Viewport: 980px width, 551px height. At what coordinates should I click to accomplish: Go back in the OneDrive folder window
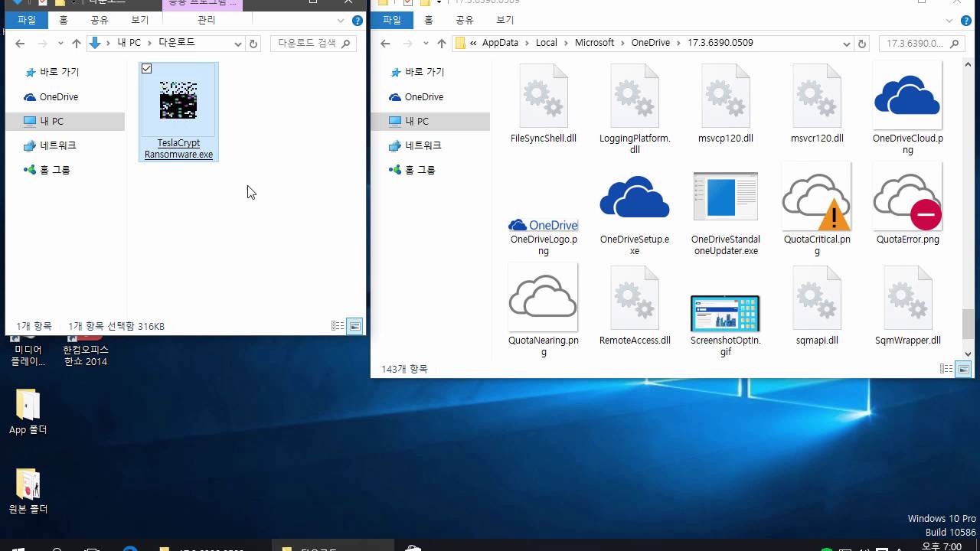pyautogui.click(x=386, y=44)
